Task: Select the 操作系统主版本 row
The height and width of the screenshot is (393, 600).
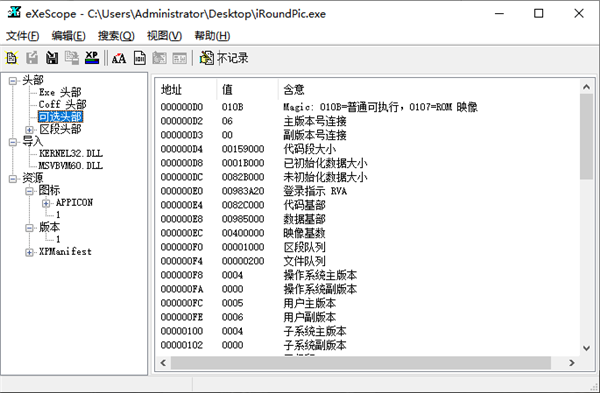Action: (x=367, y=275)
